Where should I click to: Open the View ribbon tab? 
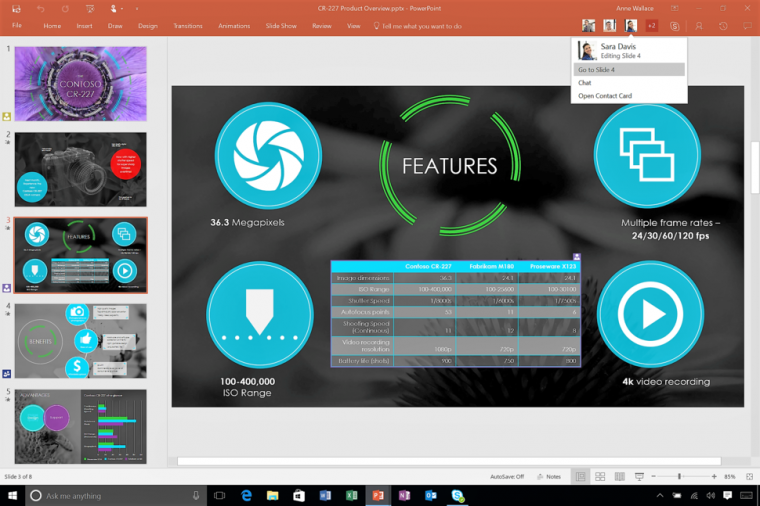coord(353,26)
